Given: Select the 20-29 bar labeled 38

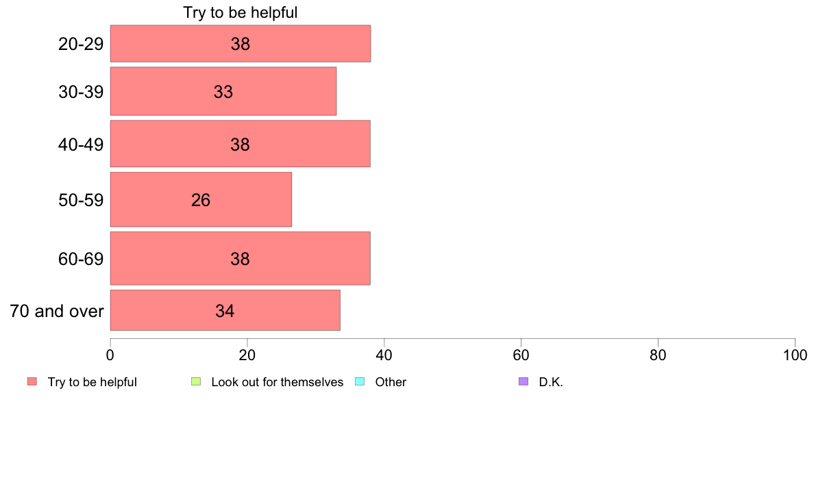Looking at the screenshot, I should pyautogui.click(x=241, y=44).
